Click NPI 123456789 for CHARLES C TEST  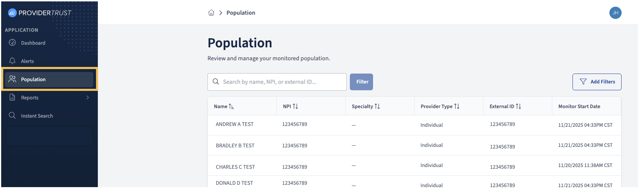[x=295, y=167]
